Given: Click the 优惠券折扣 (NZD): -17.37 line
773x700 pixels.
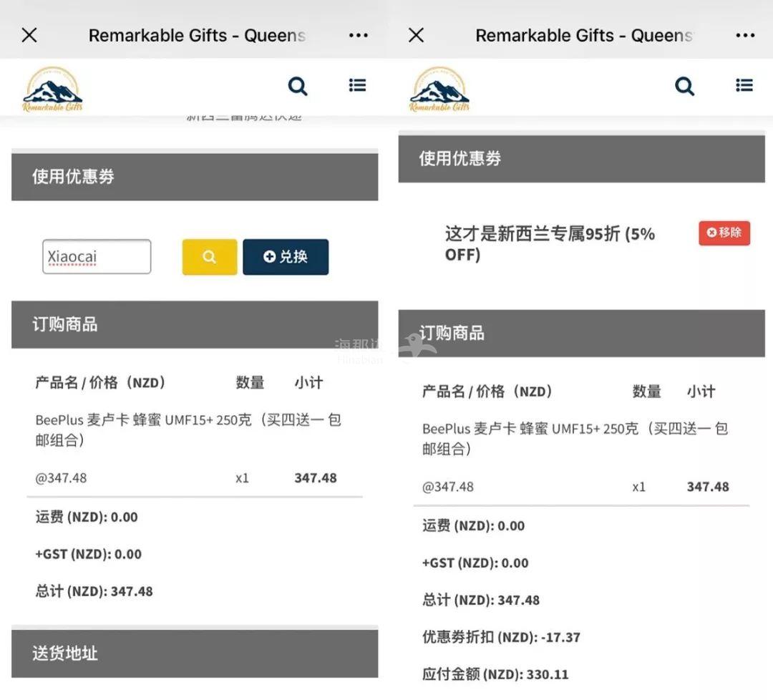Looking at the screenshot, I should tap(501, 637).
